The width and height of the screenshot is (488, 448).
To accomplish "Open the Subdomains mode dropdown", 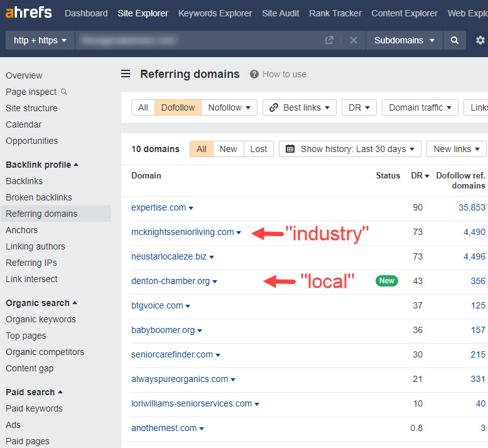I will 404,40.
